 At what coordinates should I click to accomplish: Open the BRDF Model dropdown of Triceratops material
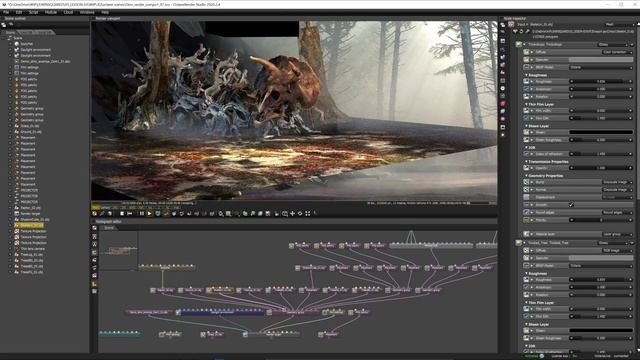(601, 67)
